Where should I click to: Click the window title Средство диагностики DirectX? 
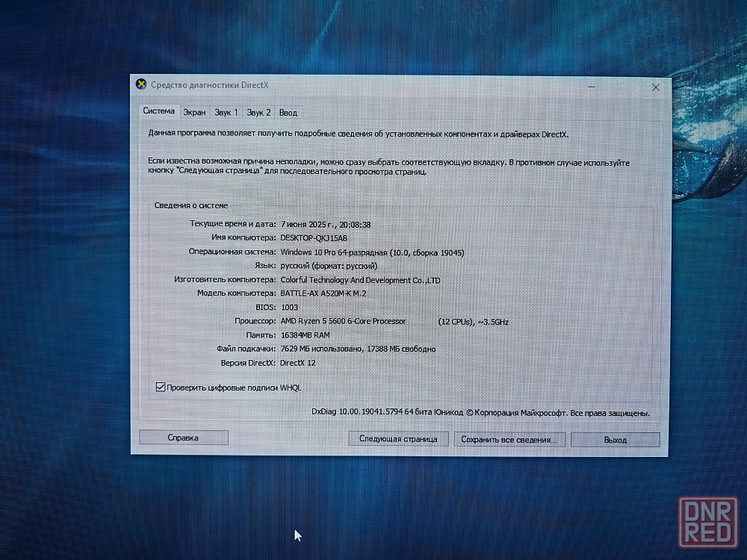point(210,85)
